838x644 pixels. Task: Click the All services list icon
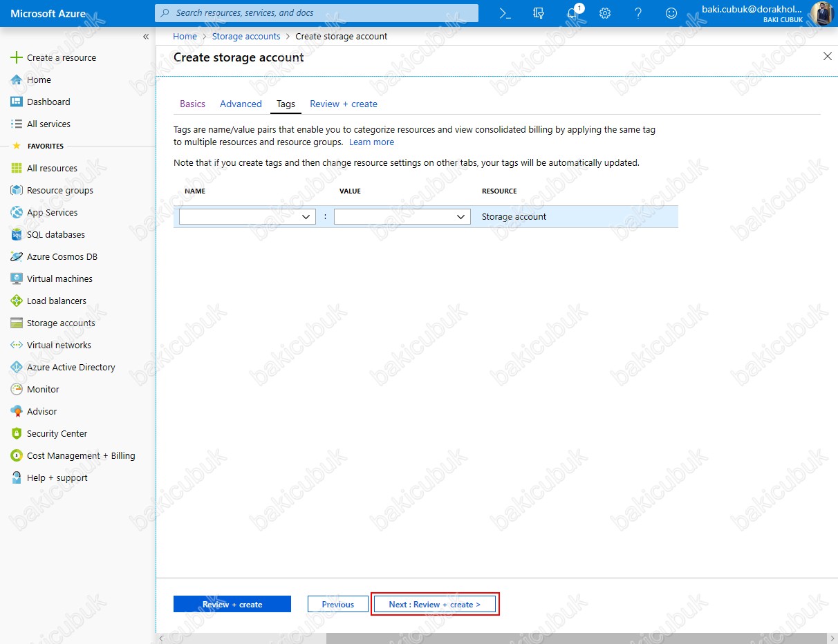coord(17,124)
